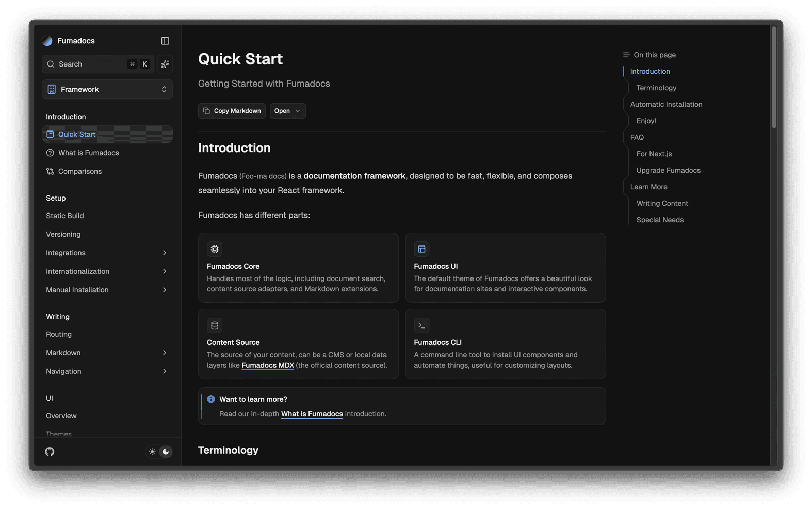Open the Framework selector dropdown
Image resolution: width=812 pixels, height=509 pixels.
click(107, 89)
